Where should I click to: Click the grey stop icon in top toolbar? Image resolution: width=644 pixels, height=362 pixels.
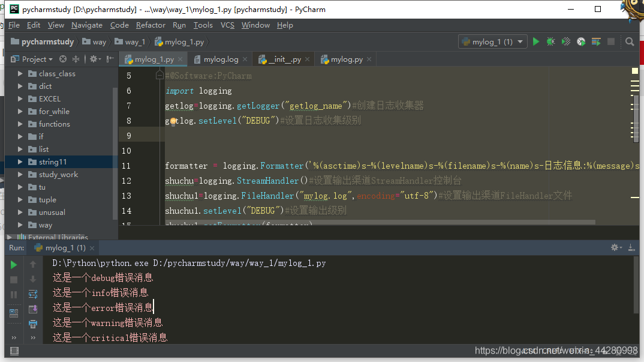tap(611, 41)
